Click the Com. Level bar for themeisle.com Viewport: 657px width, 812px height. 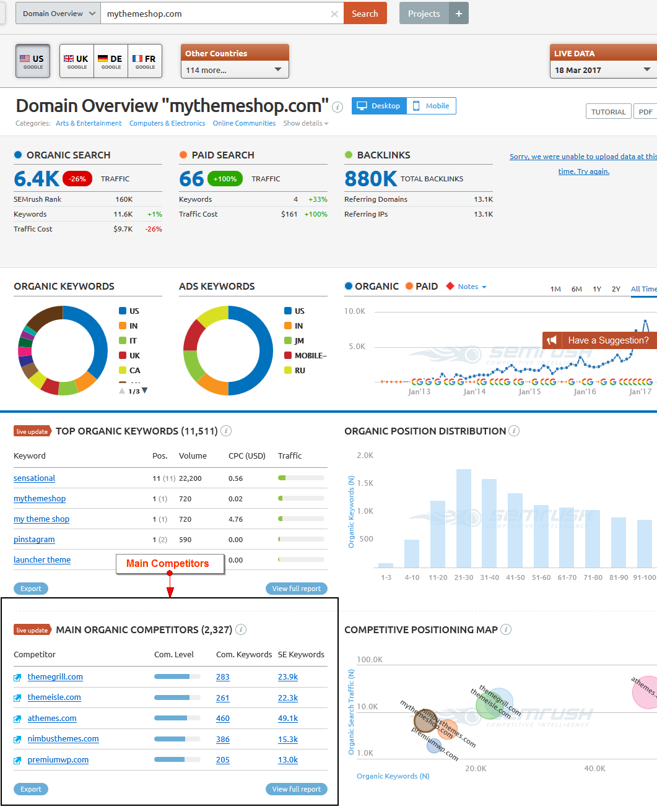point(177,698)
